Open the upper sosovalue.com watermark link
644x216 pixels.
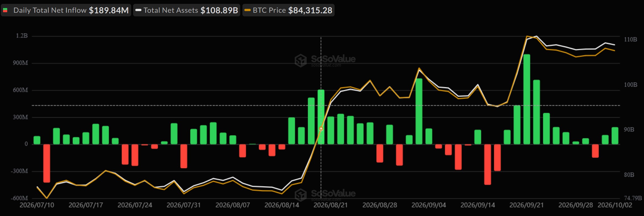click(326, 65)
